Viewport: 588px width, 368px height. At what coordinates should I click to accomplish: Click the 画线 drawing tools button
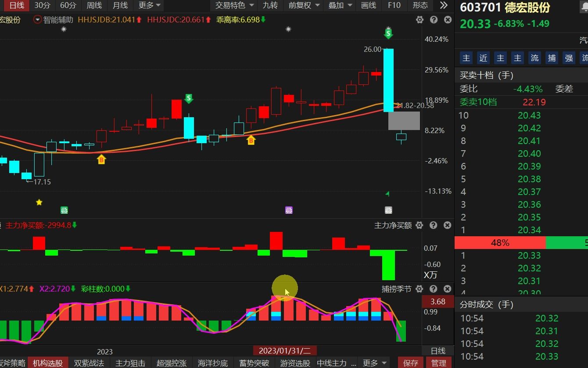coord(369,5)
